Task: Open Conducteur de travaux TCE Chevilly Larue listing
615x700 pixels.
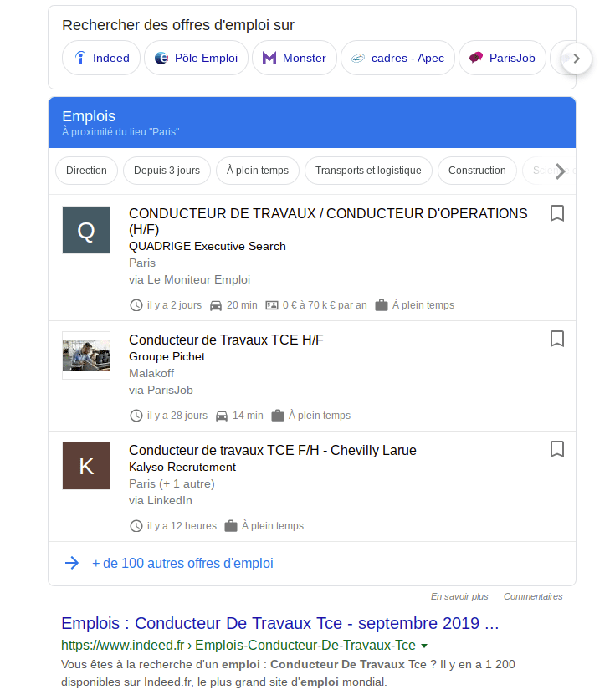Action: click(x=273, y=450)
